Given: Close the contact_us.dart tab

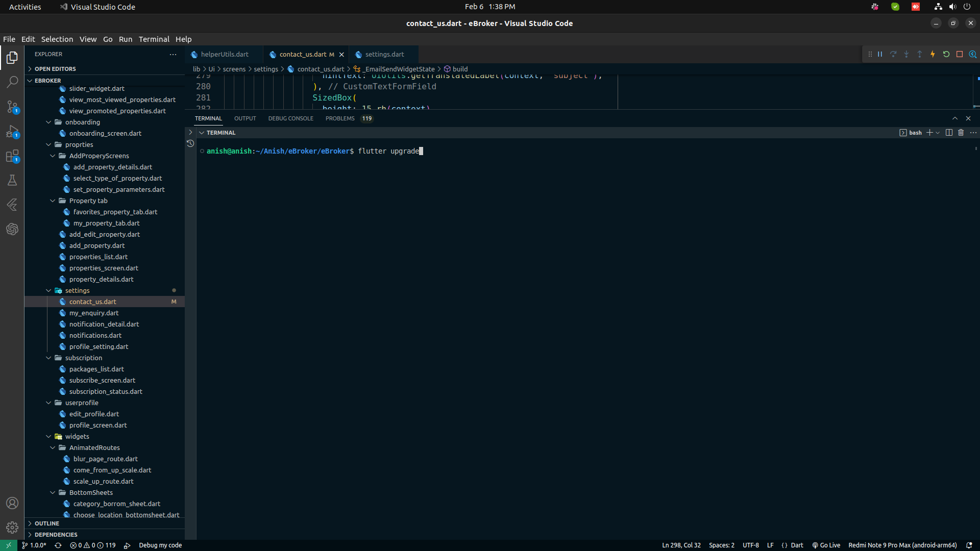Looking at the screenshot, I should (x=341, y=55).
